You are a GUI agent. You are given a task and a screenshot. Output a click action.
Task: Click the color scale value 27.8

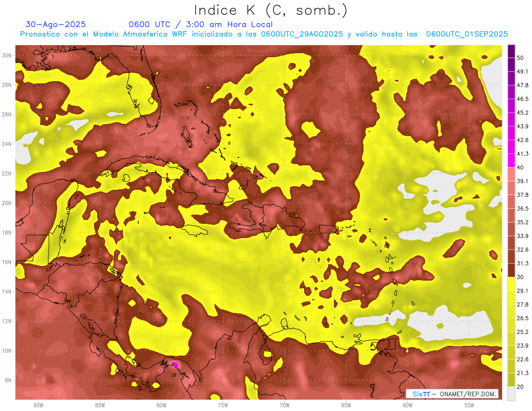523,305
